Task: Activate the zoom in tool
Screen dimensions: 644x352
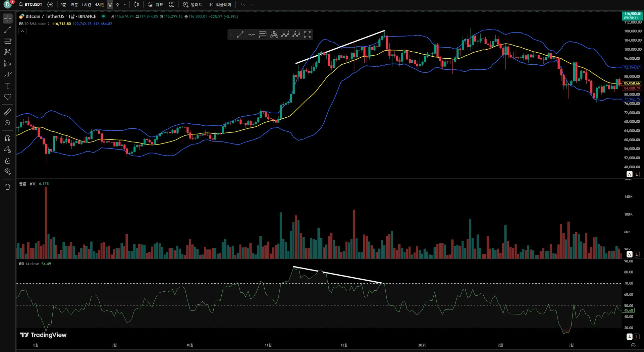Action: [x=8, y=123]
